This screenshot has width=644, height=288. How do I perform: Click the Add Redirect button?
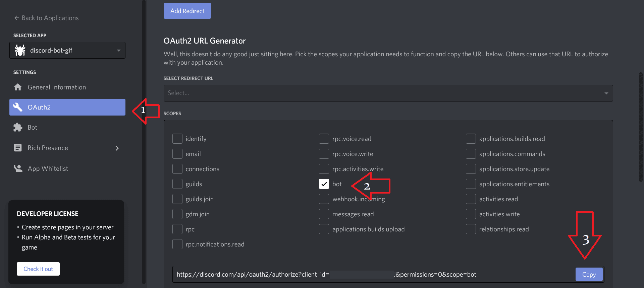[187, 11]
